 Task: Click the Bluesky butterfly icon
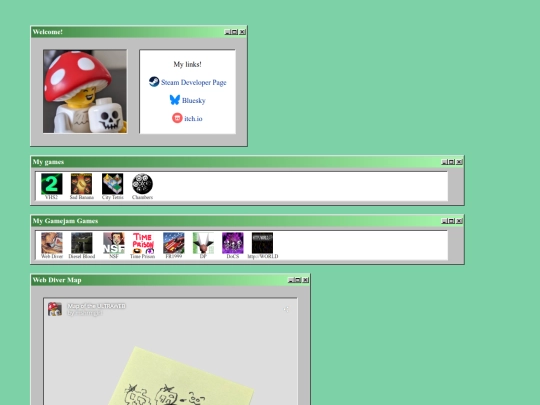point(175,100)
